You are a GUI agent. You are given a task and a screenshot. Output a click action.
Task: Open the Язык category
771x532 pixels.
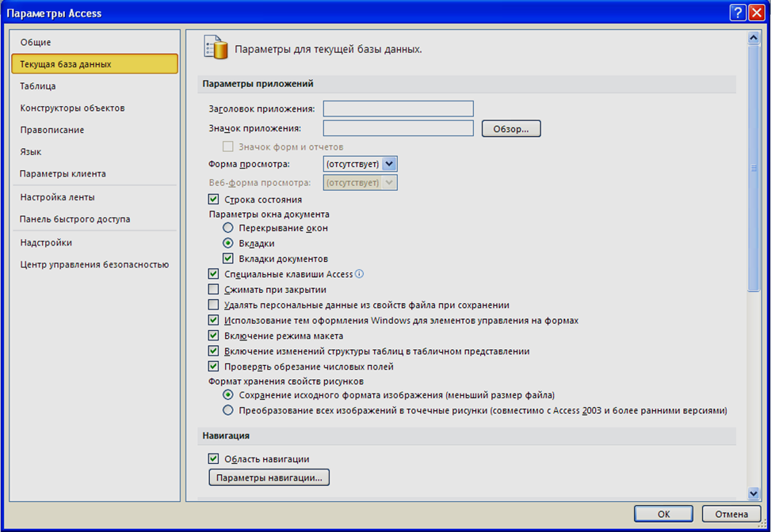tap(94, 152)
